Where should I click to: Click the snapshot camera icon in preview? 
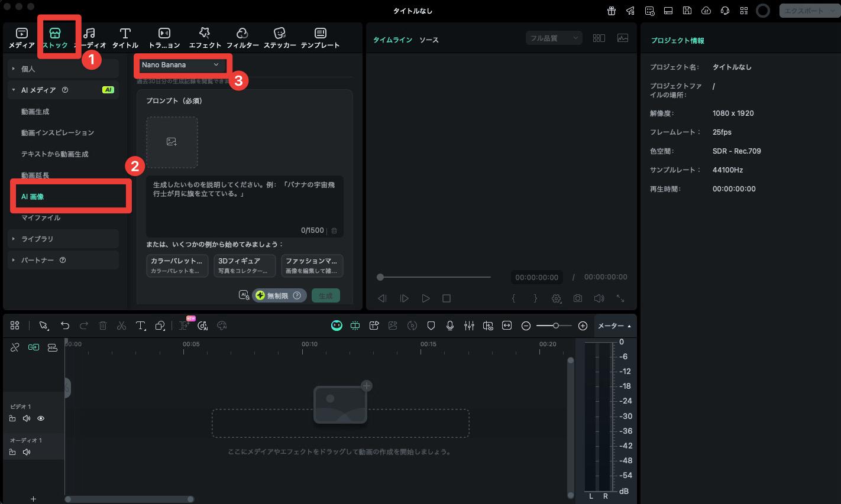click(x=577, y=298)
